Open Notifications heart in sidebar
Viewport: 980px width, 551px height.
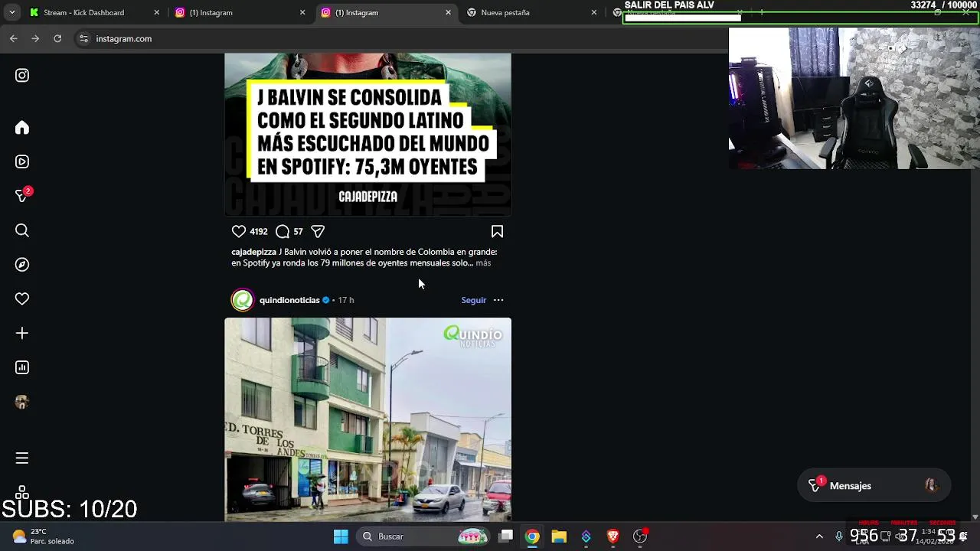(x=22, y=299)
